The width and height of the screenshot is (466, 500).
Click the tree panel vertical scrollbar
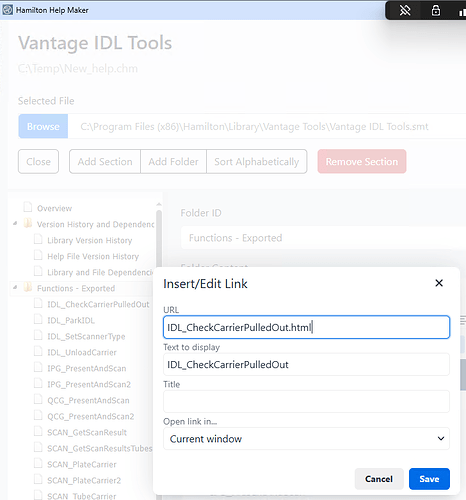pos(159,240)
